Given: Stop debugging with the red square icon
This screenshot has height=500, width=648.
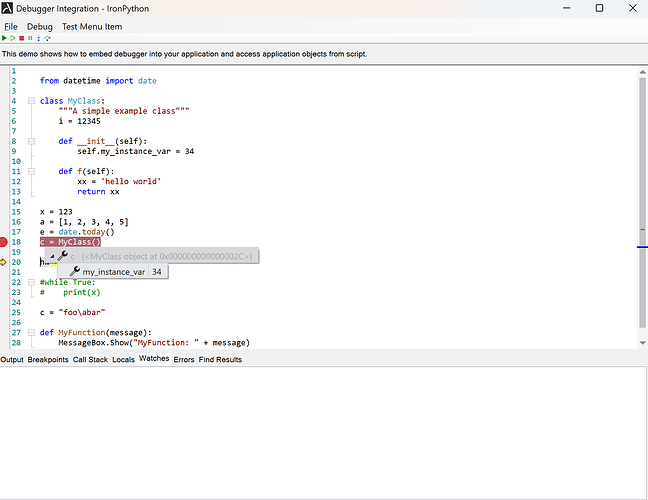Looking at the screenshot, I should tap(21, 38).
